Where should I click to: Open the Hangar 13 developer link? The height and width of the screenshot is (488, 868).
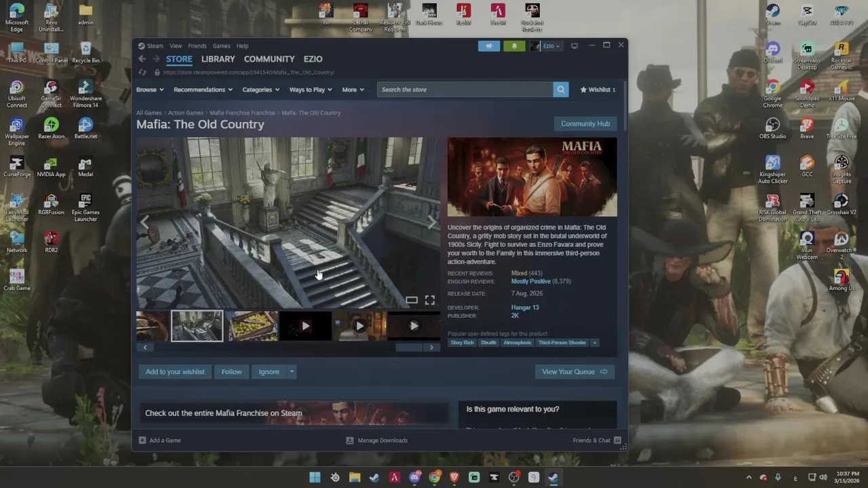coord(525,308)
